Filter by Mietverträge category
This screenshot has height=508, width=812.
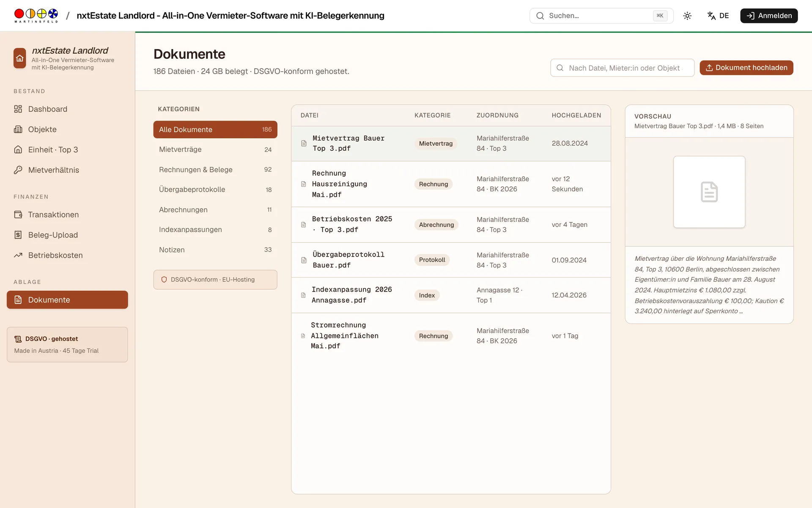point(215,149)
